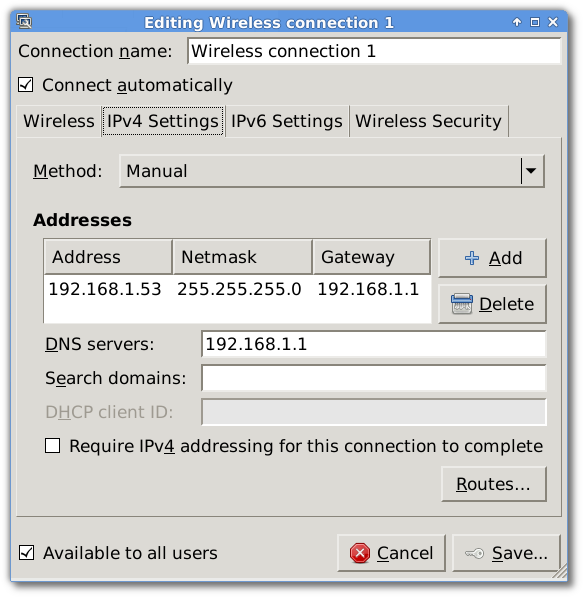
Task: Click the roll-up arrow in title bar
Action: (x=517, y=22)
